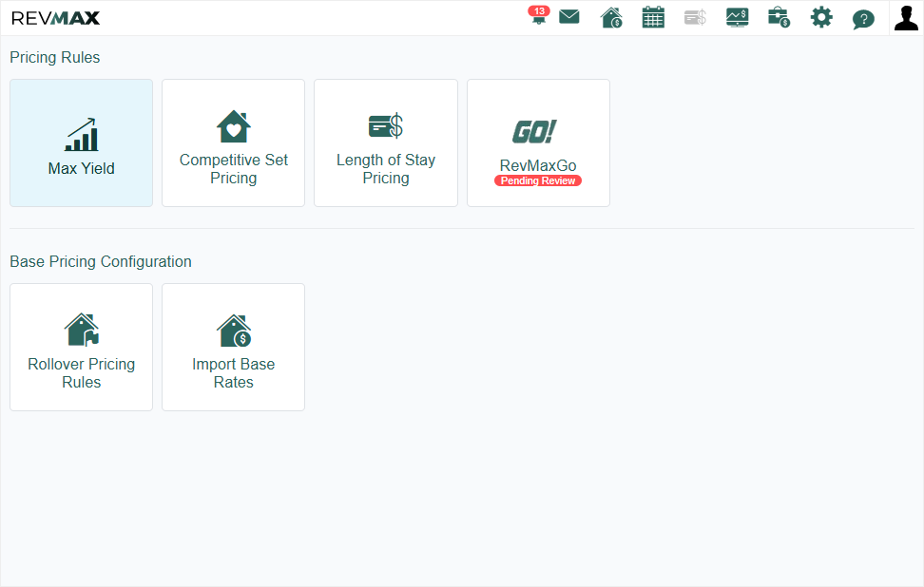Open the RevMaxGo label
Screen dimensions: 924x587
point(538,165)
